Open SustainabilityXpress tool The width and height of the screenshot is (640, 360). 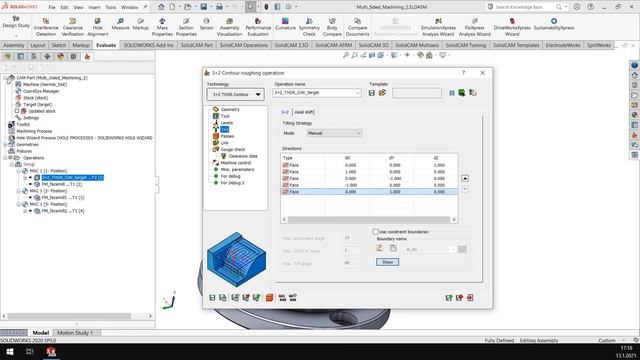(x=554, y=24)
